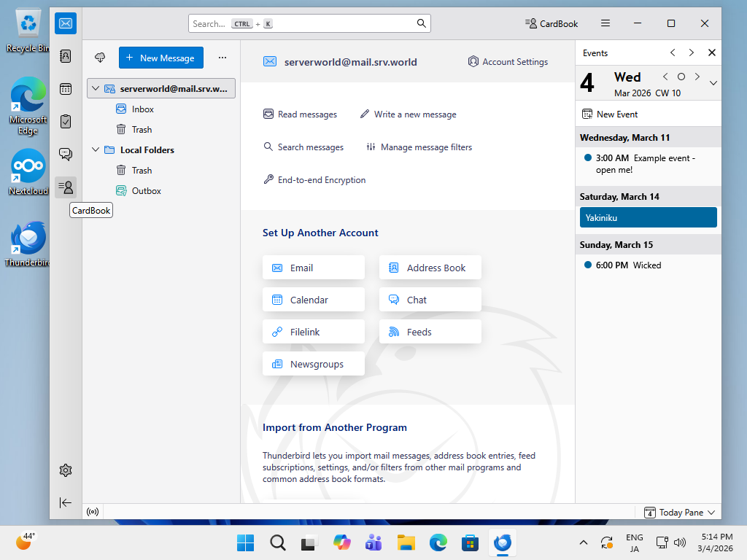Collapse the Local Folders tree
This screenshot has height=560, width=747.
pyautogui.click(x=96, y=149)
